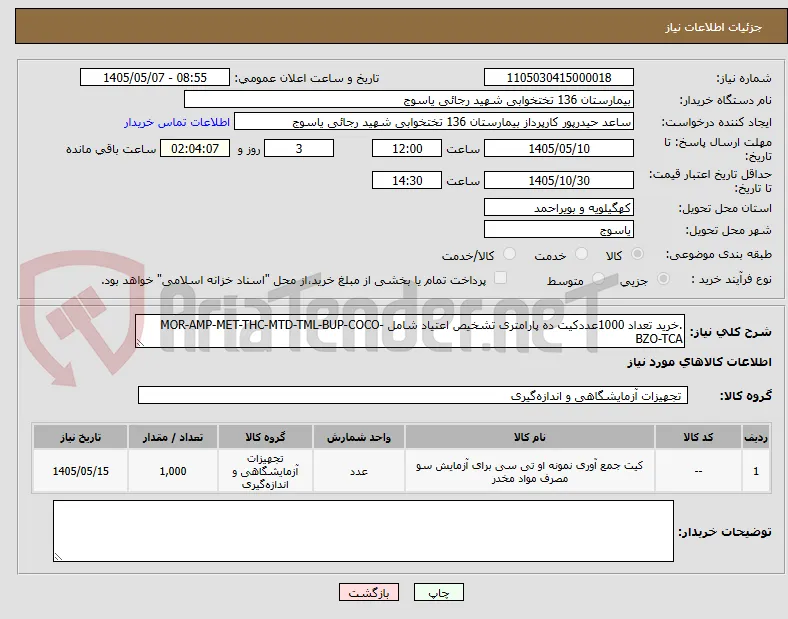Click the گروه کالا column header in the table
Image resolution: width=788 pixels, height=619 pixels.
click(x=265, y=437)
